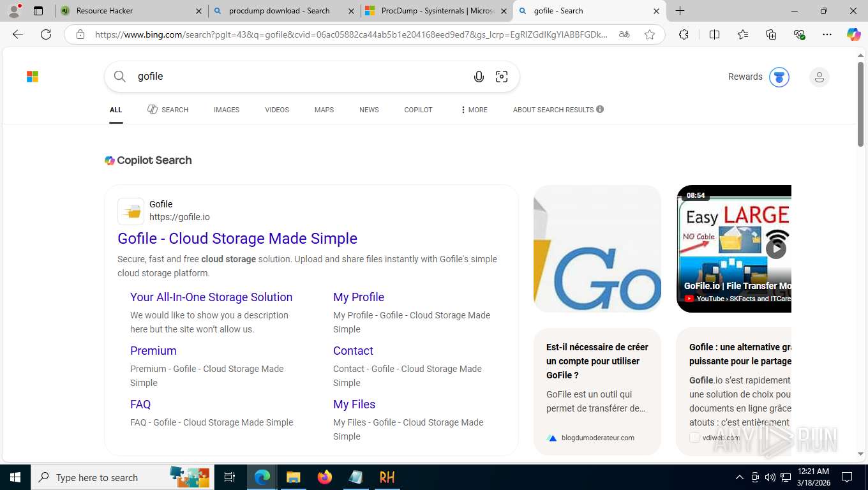Open Copilot sidebar icon
The width and height of the screenshot is (868, 490).
click(854, 34)
